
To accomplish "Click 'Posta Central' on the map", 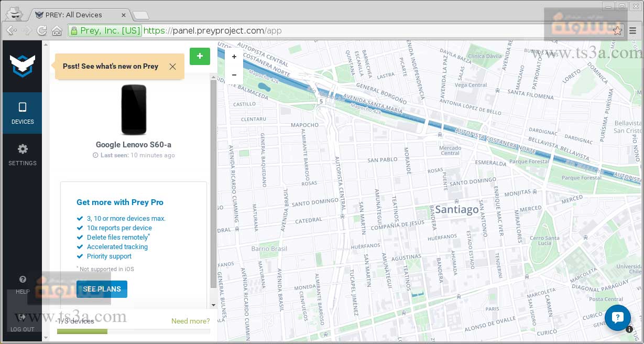I will point(606,299).
